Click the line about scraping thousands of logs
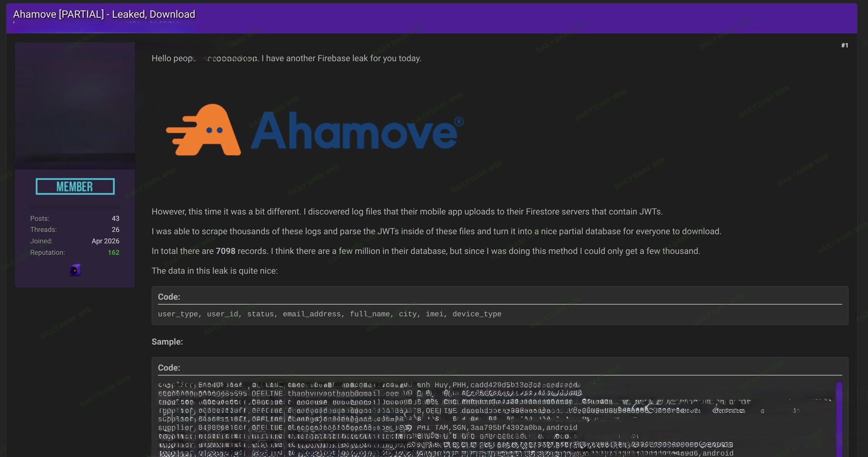Viewport: 868px width, 457px height. click(x=437, y=231)
